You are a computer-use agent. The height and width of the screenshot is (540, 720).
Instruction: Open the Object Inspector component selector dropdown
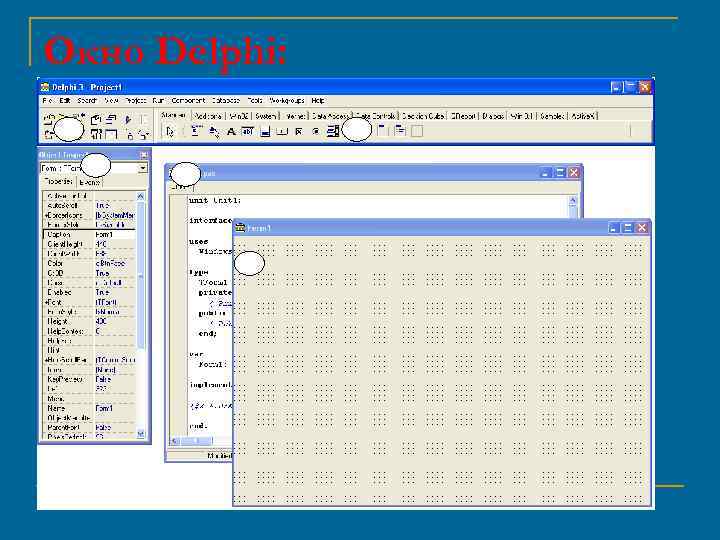pyautogui.click(x=143, y=169)
